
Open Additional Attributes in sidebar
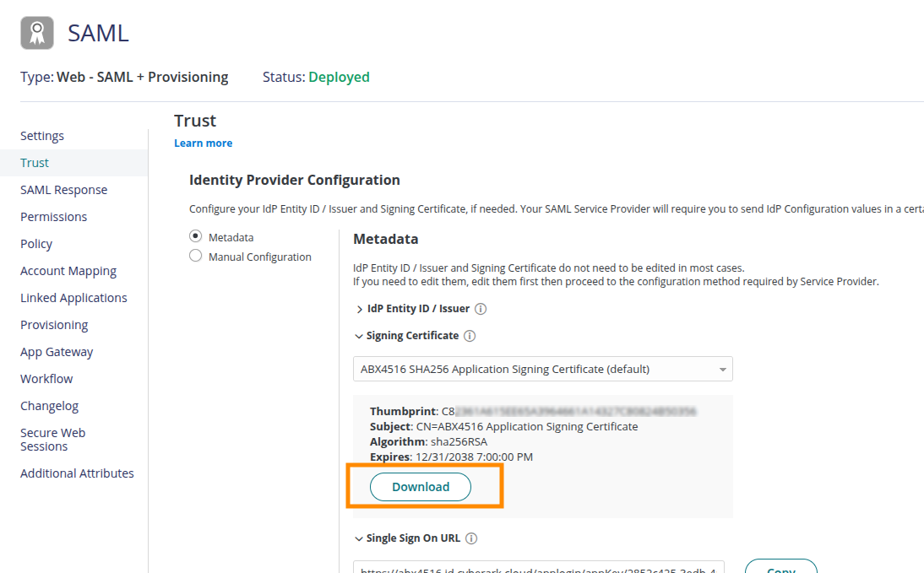[x=77, y=473]
